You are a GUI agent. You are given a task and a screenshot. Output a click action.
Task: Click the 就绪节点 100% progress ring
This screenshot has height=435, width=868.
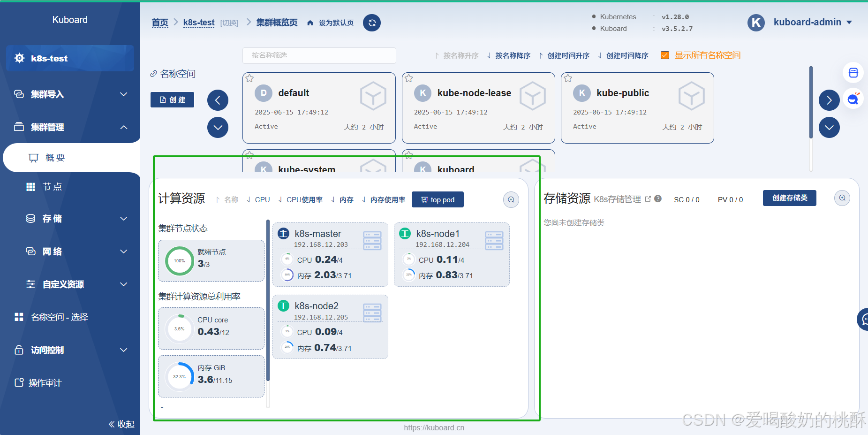coord(180,261)
